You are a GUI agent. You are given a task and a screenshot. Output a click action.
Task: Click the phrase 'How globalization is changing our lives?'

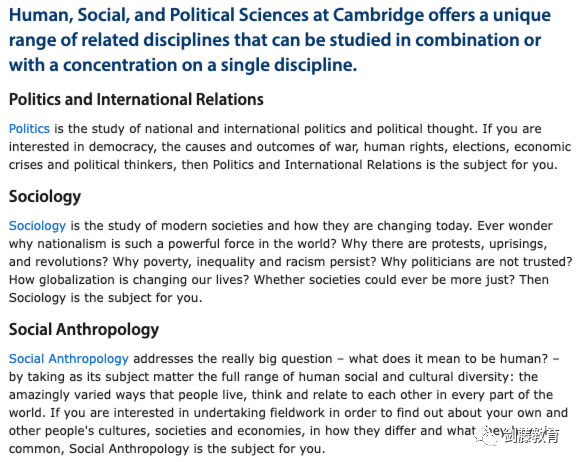(x=129, y=280)
